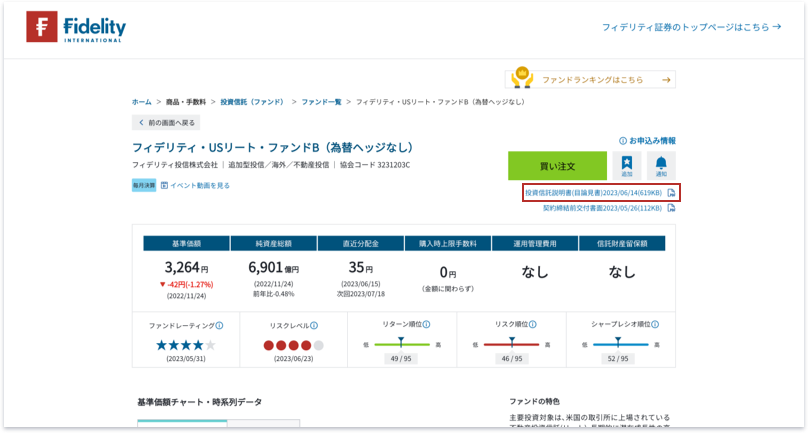Click PDF icon beside 契約締結前交付書面
The width and height of the screenshot is (808, 433).
pos(671,208)
